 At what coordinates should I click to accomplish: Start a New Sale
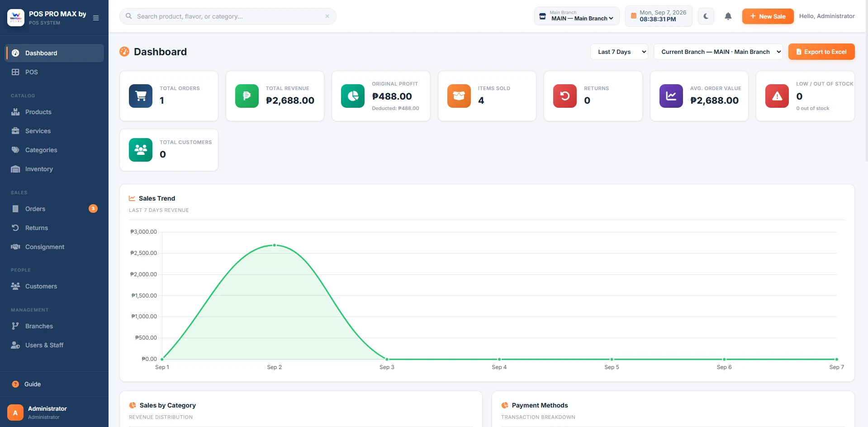(768, 16)
